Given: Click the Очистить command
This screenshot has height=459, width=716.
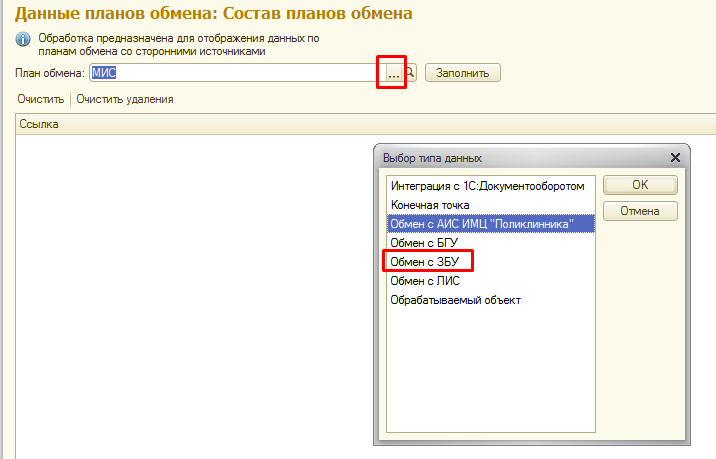Looking at the screenshot, I should pos(40,99).
